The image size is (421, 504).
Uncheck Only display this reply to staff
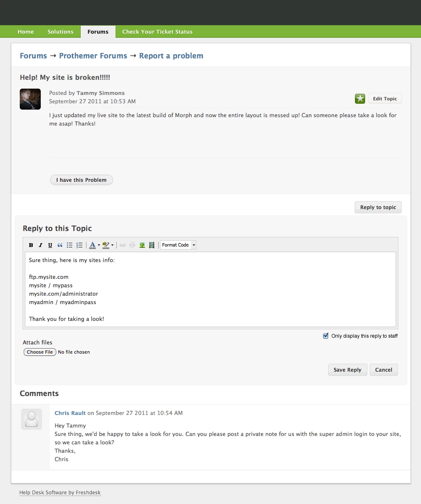point(326,336)
